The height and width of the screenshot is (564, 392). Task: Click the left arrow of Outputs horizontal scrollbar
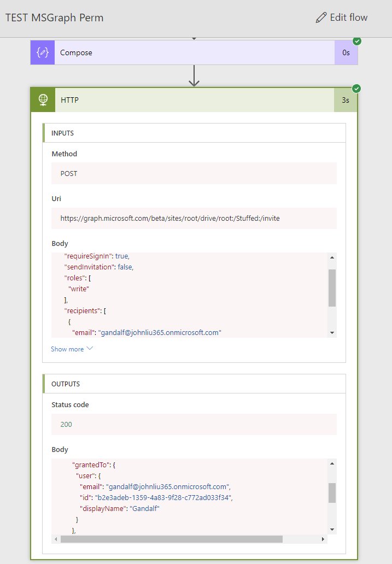coord(56,539)
